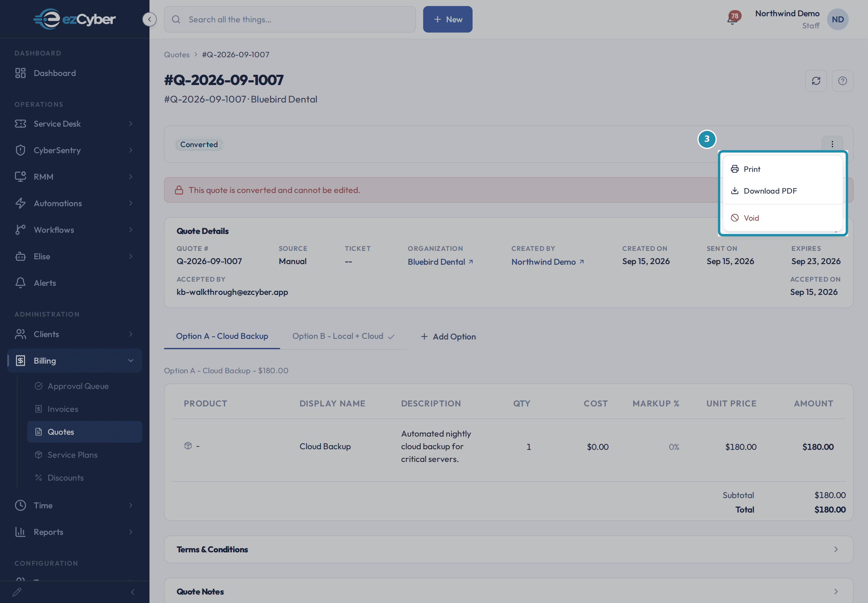This screenshot has height=603, width=868.
Task: Select Quotes in the Billing submenu
Action: click(85, 432)
